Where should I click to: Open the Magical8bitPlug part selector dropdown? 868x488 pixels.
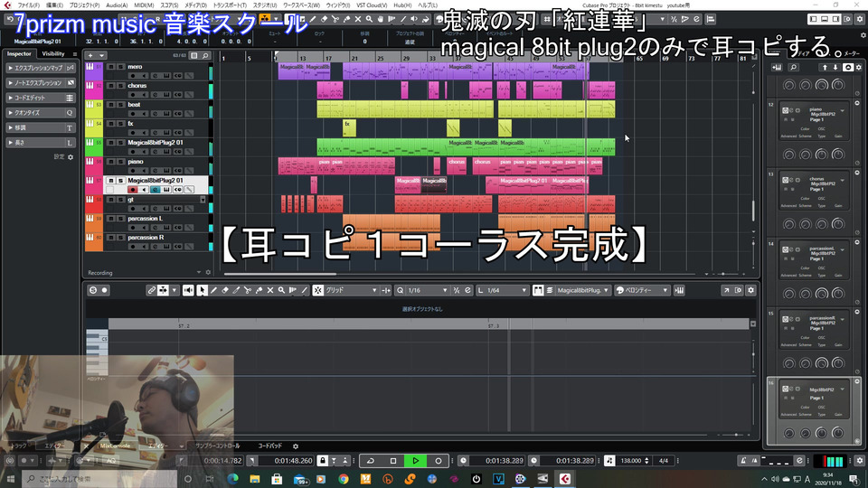point(583,290)
